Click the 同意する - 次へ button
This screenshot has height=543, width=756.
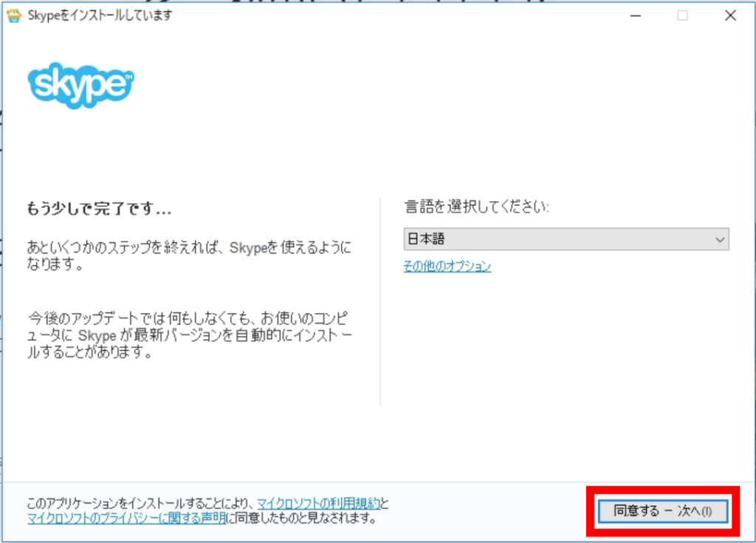pos(663,511)
